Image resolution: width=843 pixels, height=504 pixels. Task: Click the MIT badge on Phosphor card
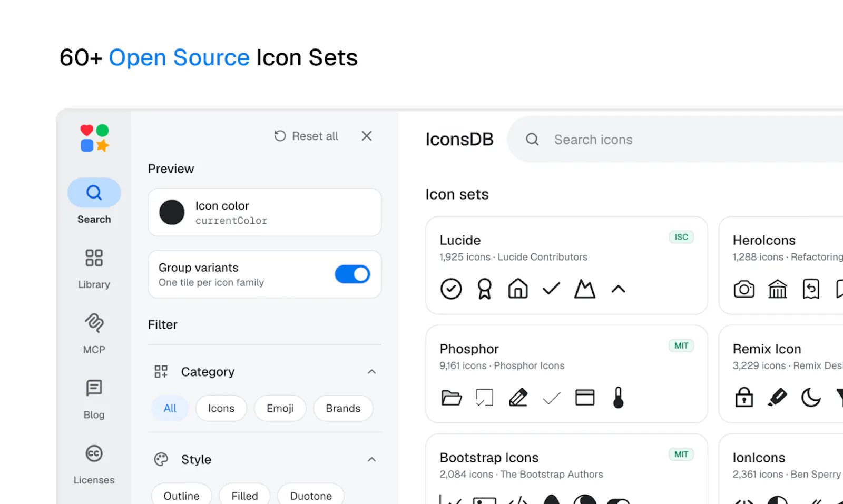click(x=681, y=345)
